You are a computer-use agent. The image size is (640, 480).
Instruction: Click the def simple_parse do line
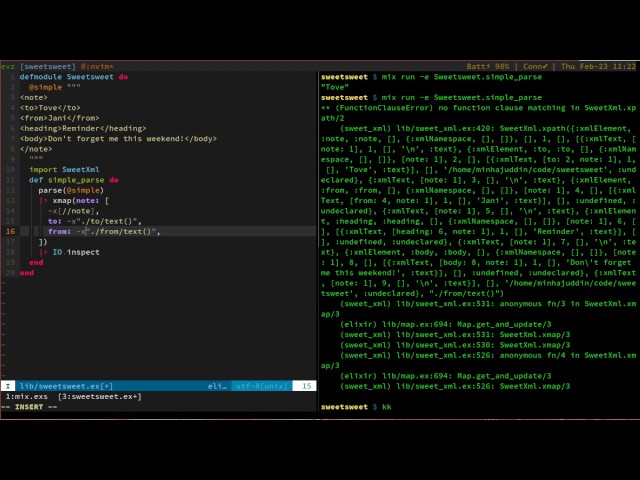(x=73, y=180)
